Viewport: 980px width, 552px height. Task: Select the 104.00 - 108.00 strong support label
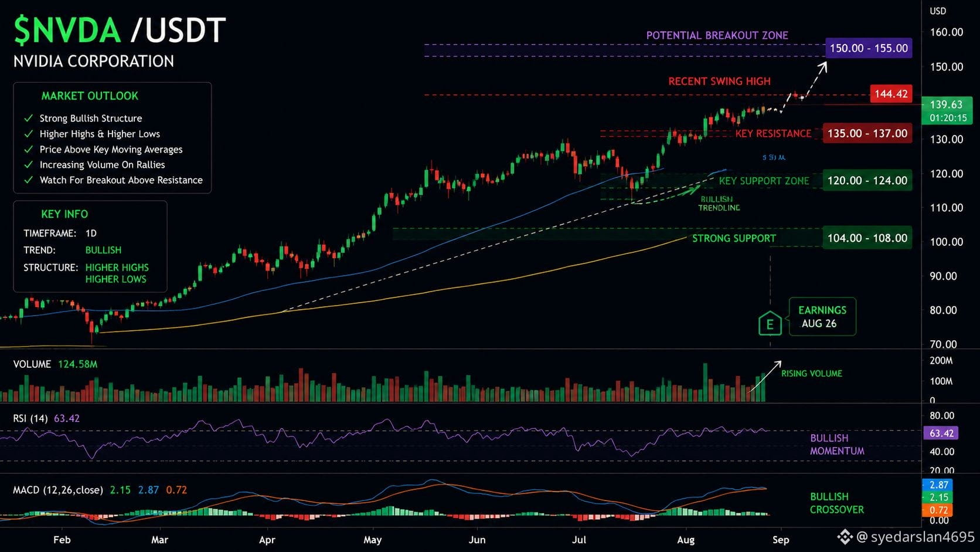[867, 238]
